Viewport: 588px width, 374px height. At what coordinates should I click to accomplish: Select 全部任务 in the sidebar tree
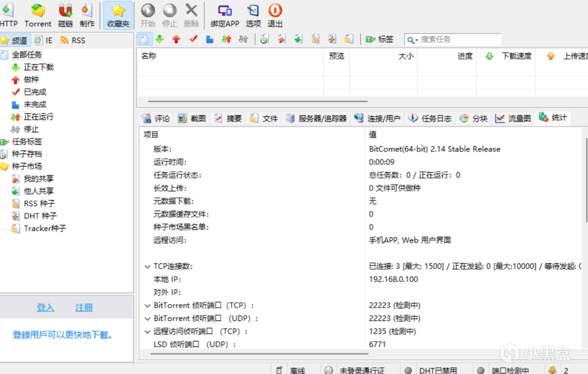coord(27,55)
